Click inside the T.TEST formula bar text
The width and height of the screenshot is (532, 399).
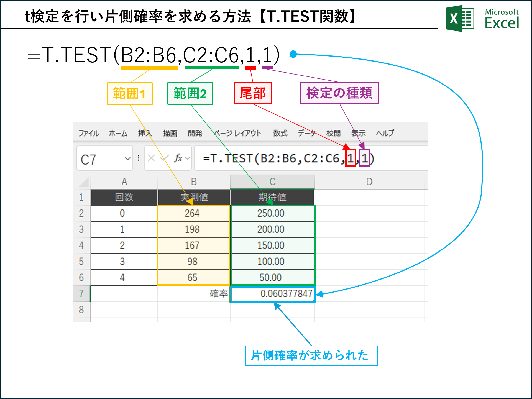pos(277,159)
